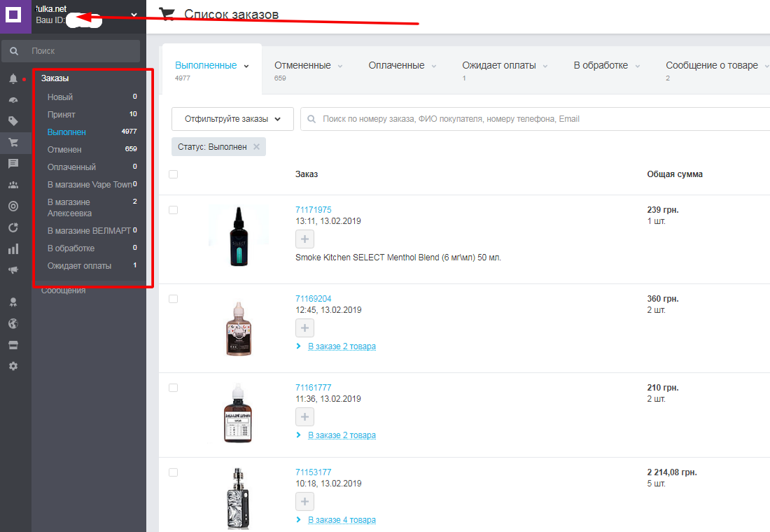
Task: Remove the Статус: Выполнен filter chip
Action: 256,147
